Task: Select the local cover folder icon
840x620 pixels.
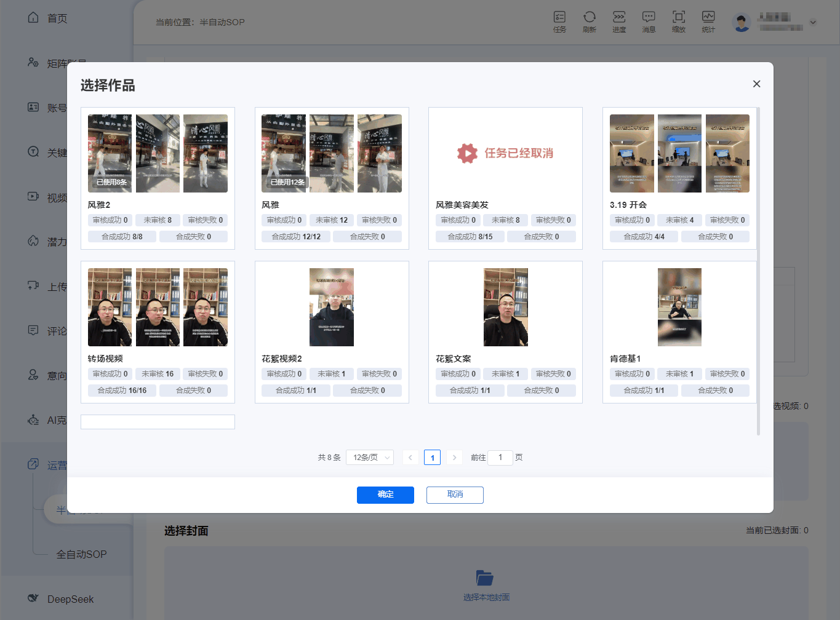Action: pyautogui.click(x=485, y=578)
